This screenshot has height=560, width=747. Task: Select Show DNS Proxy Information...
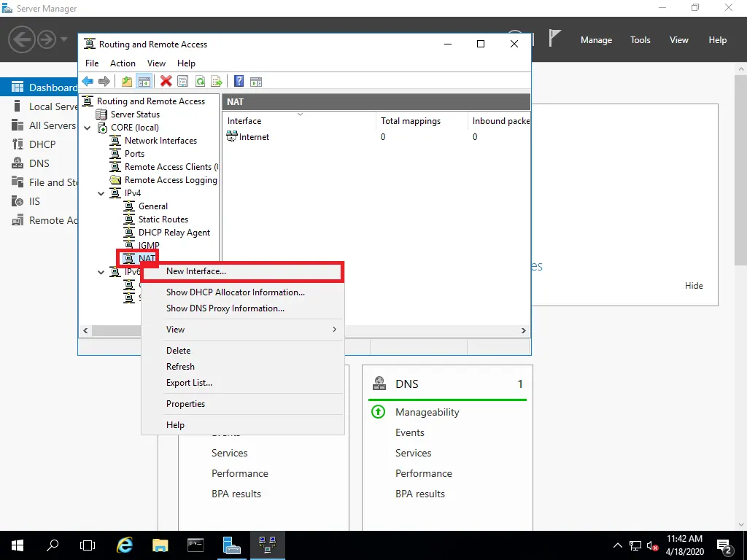242,308
